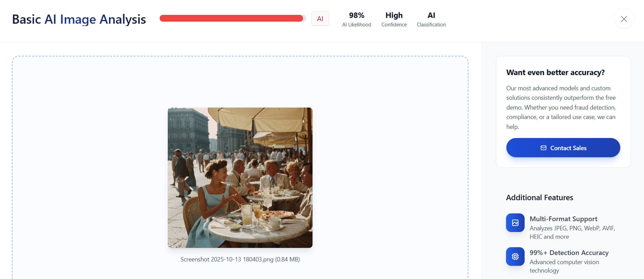This screenshot has height=279, width=644.
Task: Click the 99%+ Detection Accuracy chip icon
Action: [515, 256]
